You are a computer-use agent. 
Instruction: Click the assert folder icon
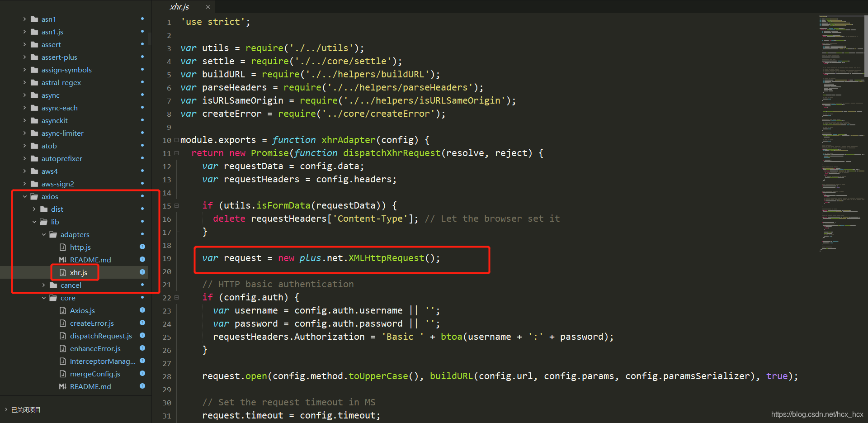coord(34,44)
